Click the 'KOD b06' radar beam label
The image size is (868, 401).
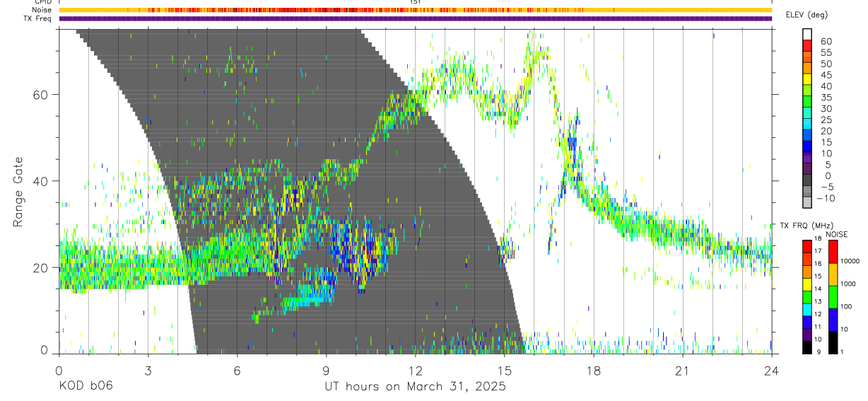point(86,386)
